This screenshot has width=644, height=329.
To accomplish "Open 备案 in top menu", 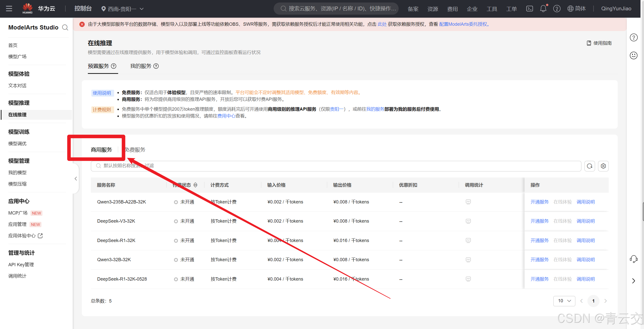I will pos(413,9).
